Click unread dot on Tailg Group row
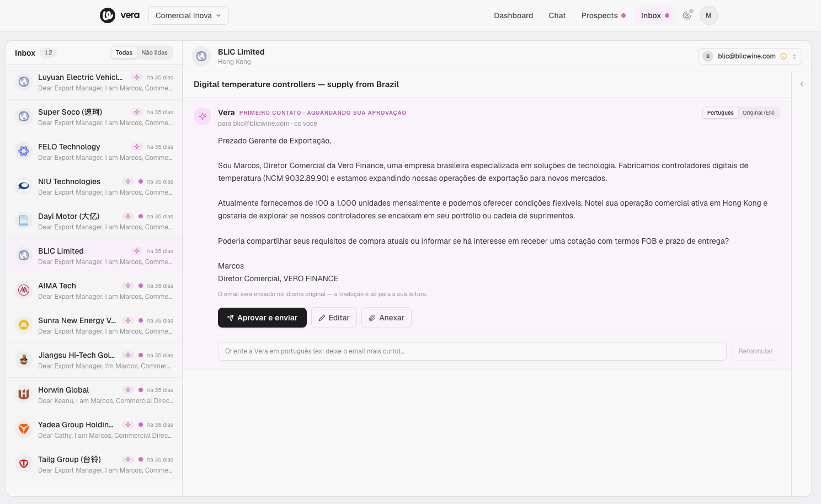The height and width of the screenshot is (504, 821). click(x=141, y=459)
